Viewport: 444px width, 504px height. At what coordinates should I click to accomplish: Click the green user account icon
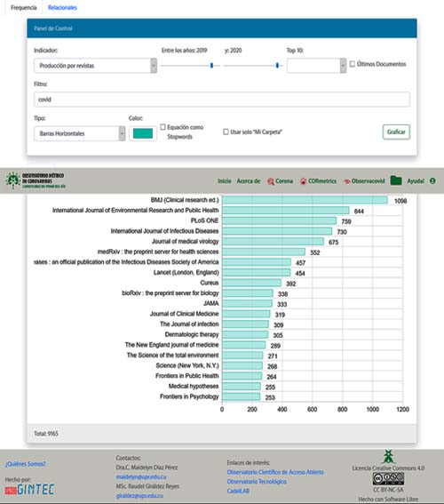point(432,181)
